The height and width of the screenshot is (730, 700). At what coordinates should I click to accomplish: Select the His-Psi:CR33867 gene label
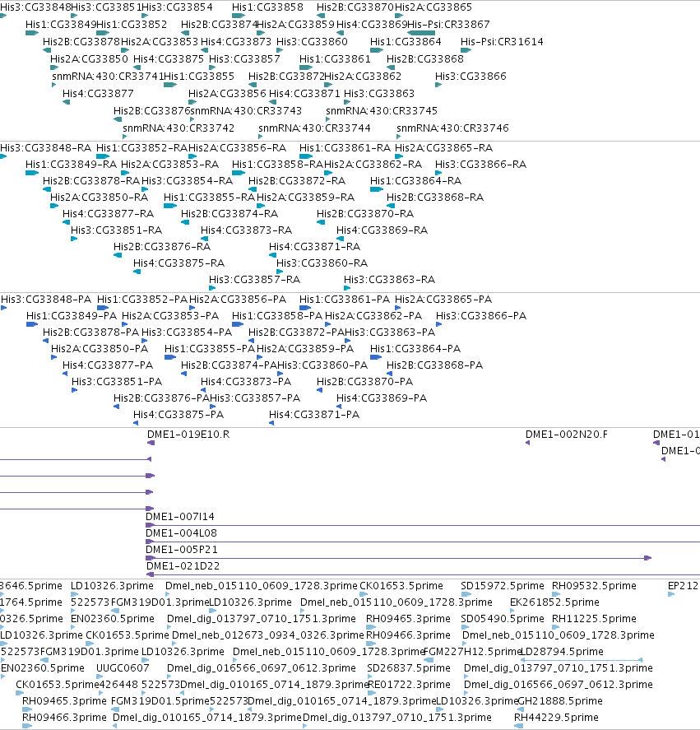tap(448, 24)
